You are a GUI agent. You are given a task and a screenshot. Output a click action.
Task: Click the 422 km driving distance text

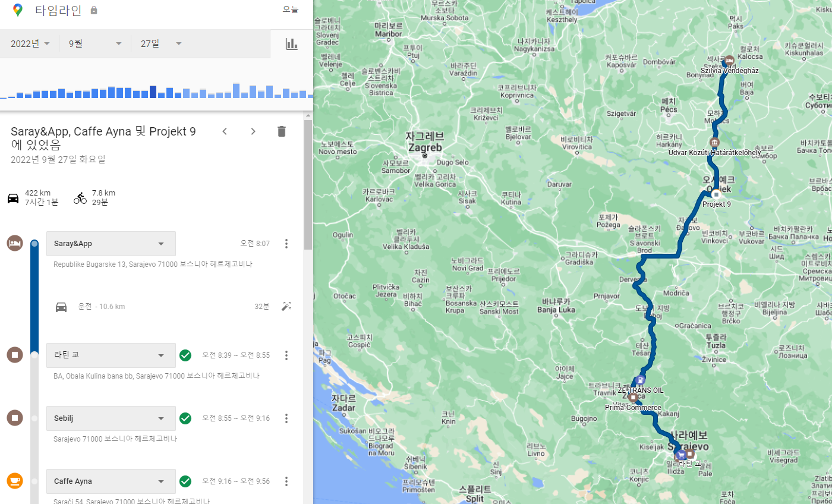coord(37,193)
